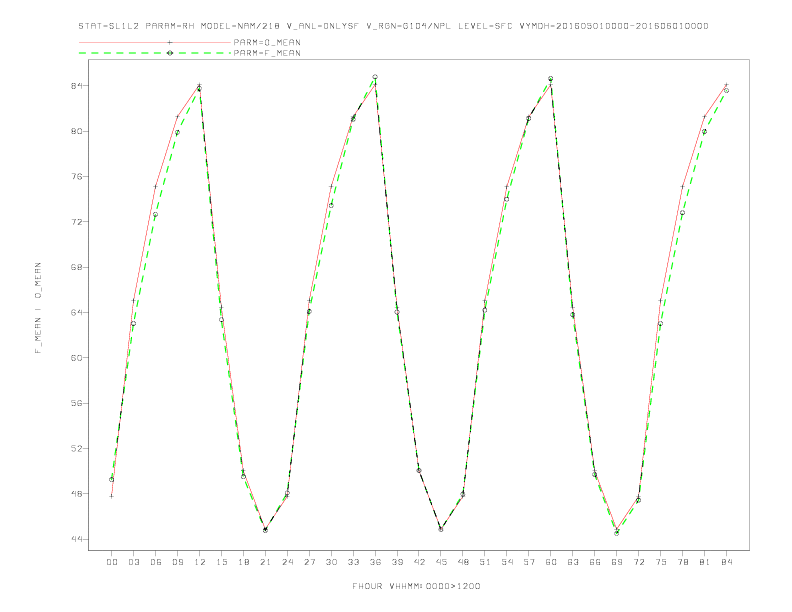Click the chart title text beginning STAT=SL1L2
Screen dimensions: 792x612
coord(393,26)
